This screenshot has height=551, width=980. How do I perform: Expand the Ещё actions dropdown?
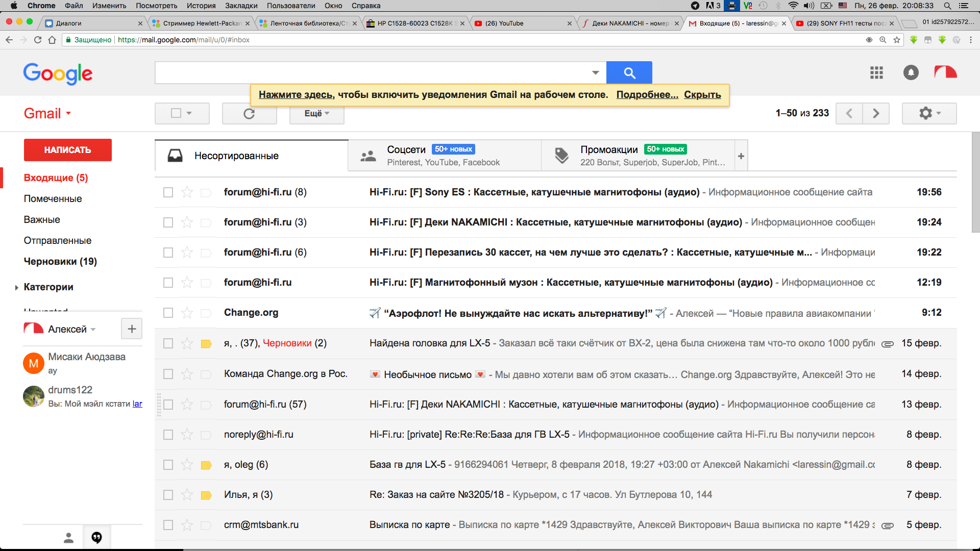click(x=316, y=113)
